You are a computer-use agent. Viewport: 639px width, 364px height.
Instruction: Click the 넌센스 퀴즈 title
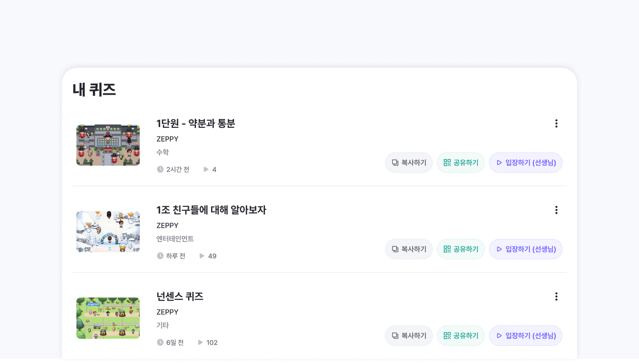pyautogui.click(x=180, y=297)
